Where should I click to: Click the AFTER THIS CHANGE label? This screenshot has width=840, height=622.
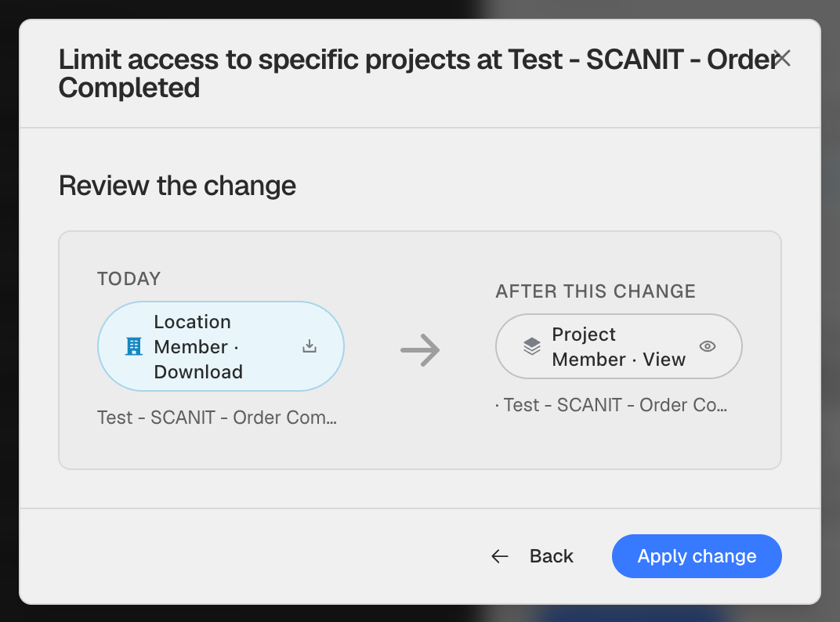click(596, 291)
